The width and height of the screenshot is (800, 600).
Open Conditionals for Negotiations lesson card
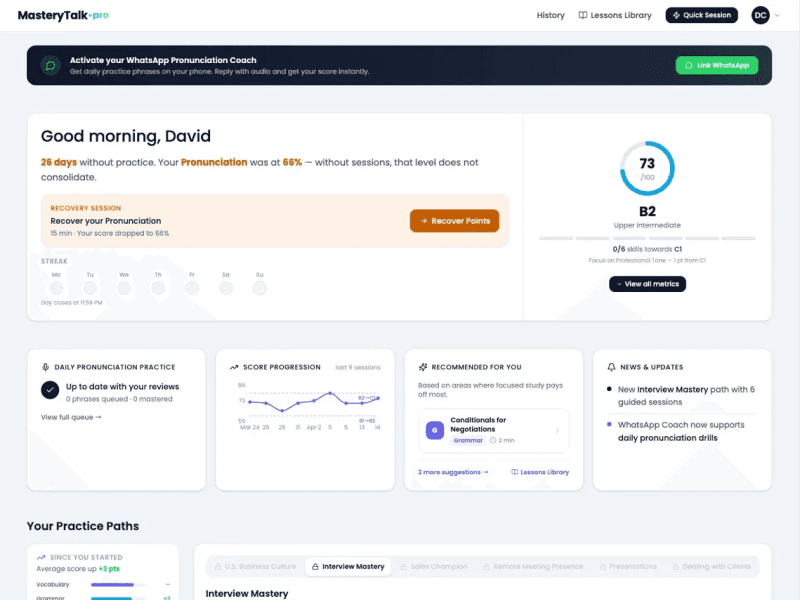[493, 430]
